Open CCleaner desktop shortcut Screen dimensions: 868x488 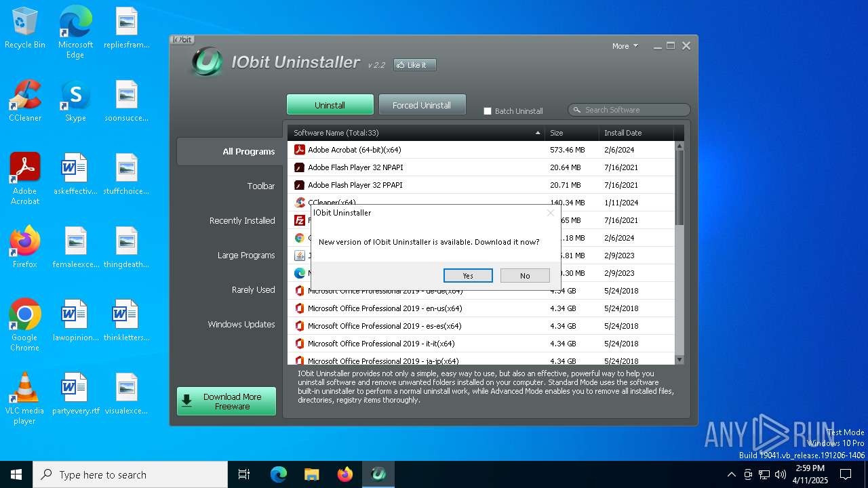[25, 102]
